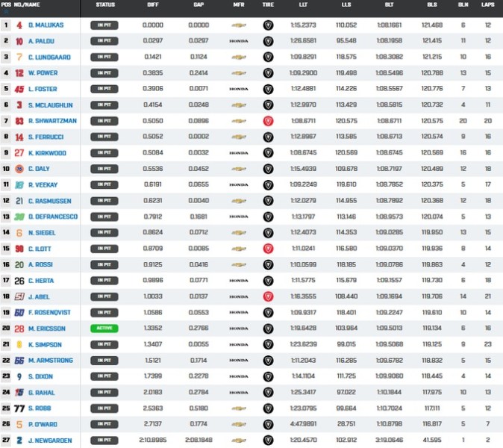Click the last lap speed 28.751
Viewport: 503px width, 448px height.
[346, 424]
